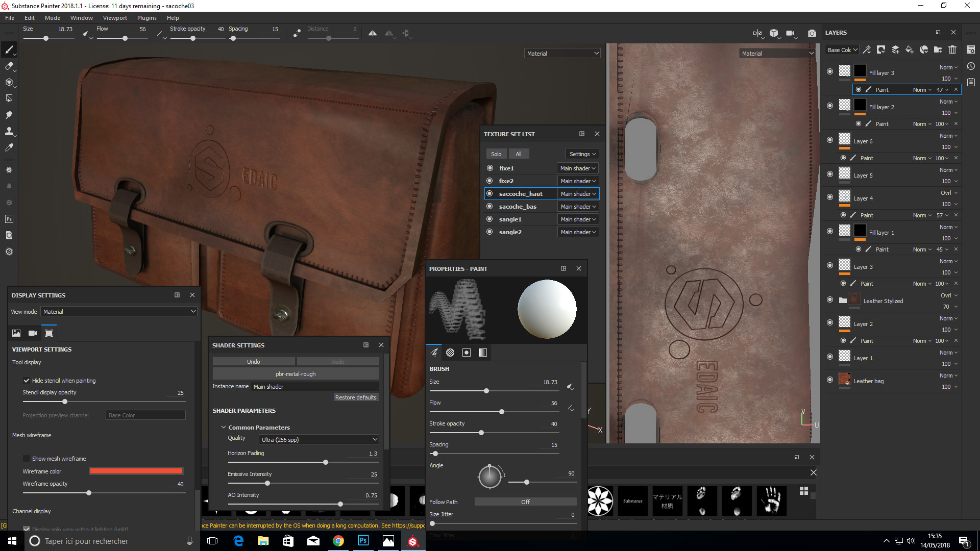Click the camera screenshot icon
980x551 pixels.
(x=812, y=33)
